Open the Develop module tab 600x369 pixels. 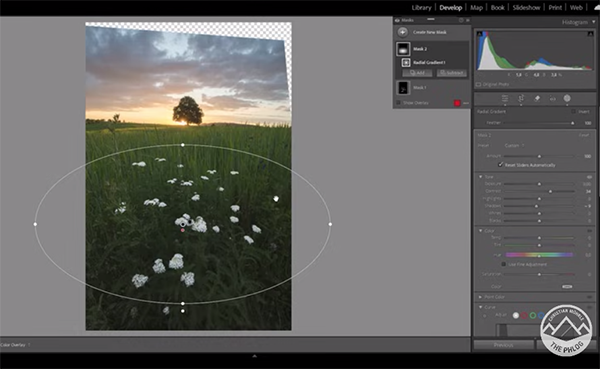coord(450,7)
